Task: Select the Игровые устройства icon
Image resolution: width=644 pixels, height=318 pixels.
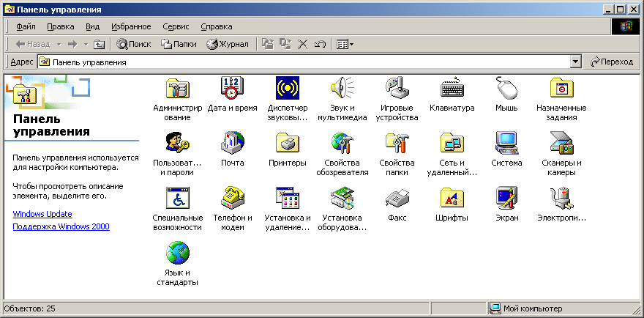Action: [x=397, y=88]
